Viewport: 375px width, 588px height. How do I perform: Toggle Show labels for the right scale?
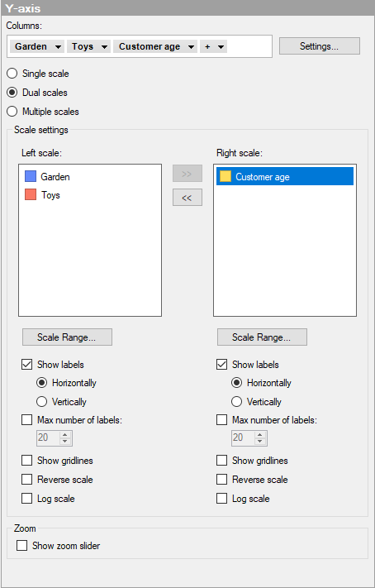[221, 365]
